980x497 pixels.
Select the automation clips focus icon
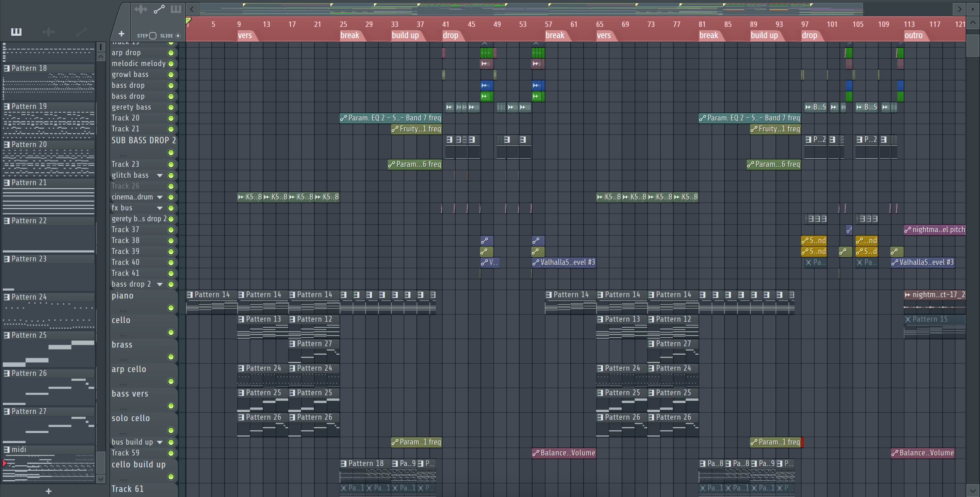point(159,9)
